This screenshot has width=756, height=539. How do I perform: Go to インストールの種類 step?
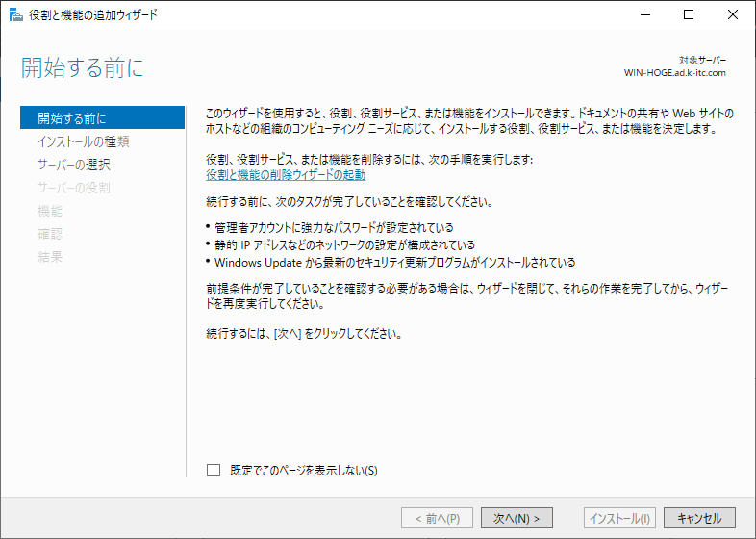pos(84,141)
